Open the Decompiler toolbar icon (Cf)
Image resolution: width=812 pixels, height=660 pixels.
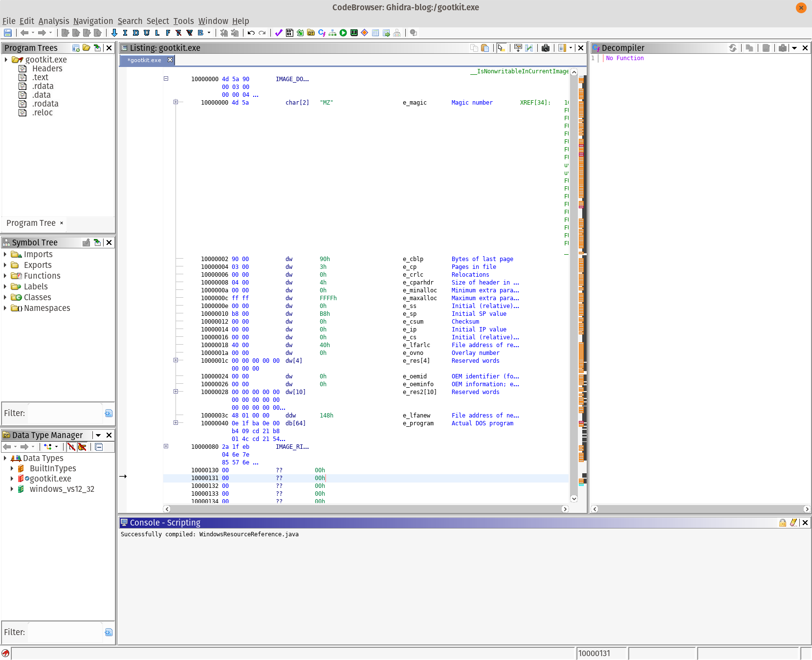322,33
